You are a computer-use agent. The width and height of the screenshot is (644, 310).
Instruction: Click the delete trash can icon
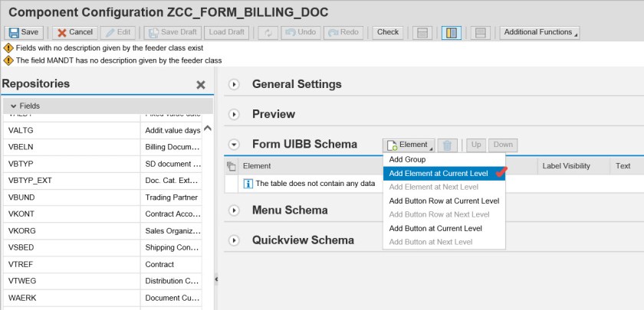449,145
